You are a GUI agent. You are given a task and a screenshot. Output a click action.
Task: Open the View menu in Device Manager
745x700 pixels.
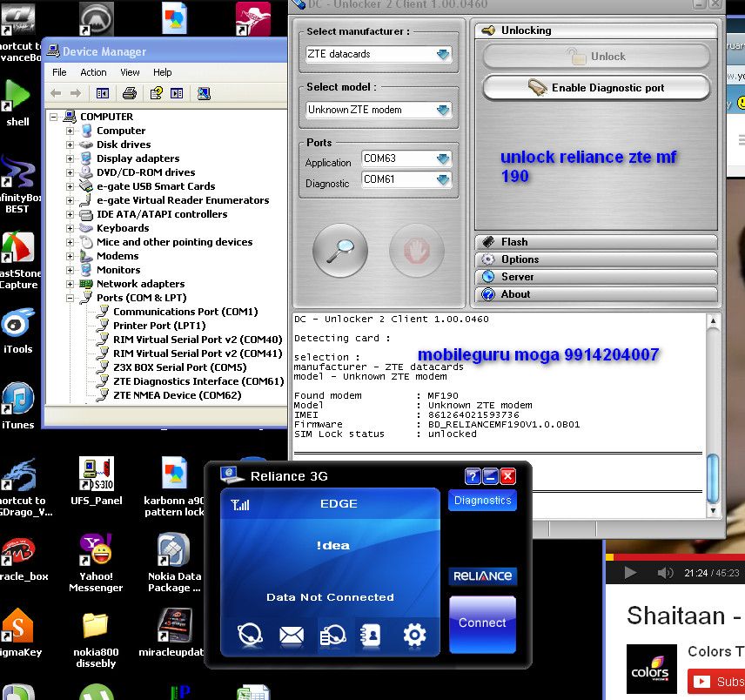point(130,72)
